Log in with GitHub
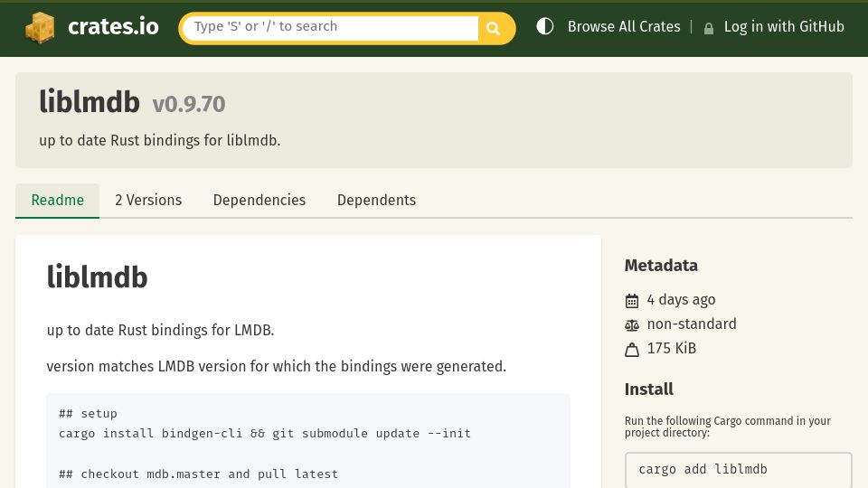 784,26
